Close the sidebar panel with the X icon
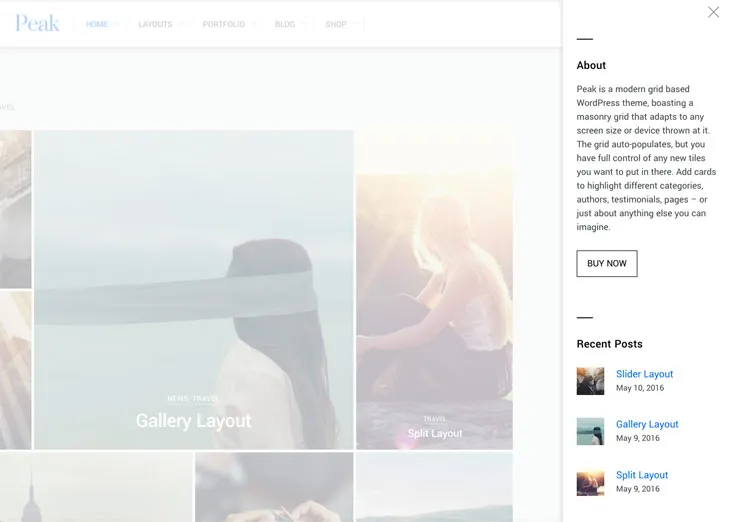The image size is (730, 522). click(x=713, y=12)
